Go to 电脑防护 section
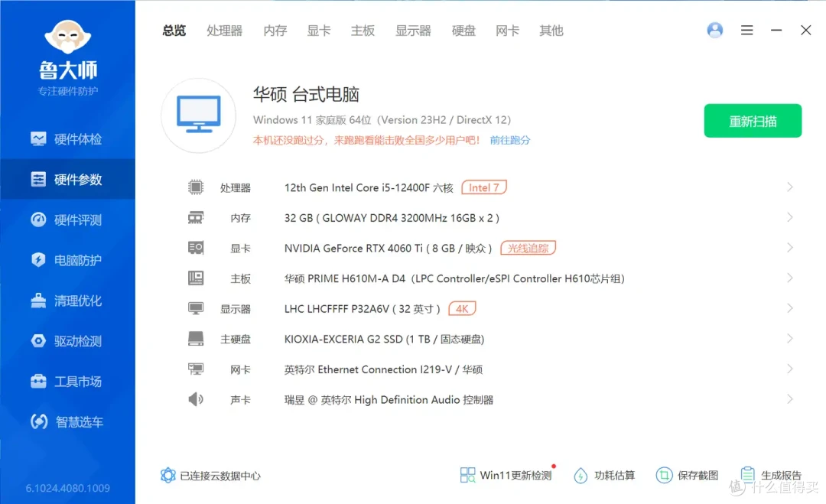The width and height of the screenshot is (826, 504). [x=67, y=260]
